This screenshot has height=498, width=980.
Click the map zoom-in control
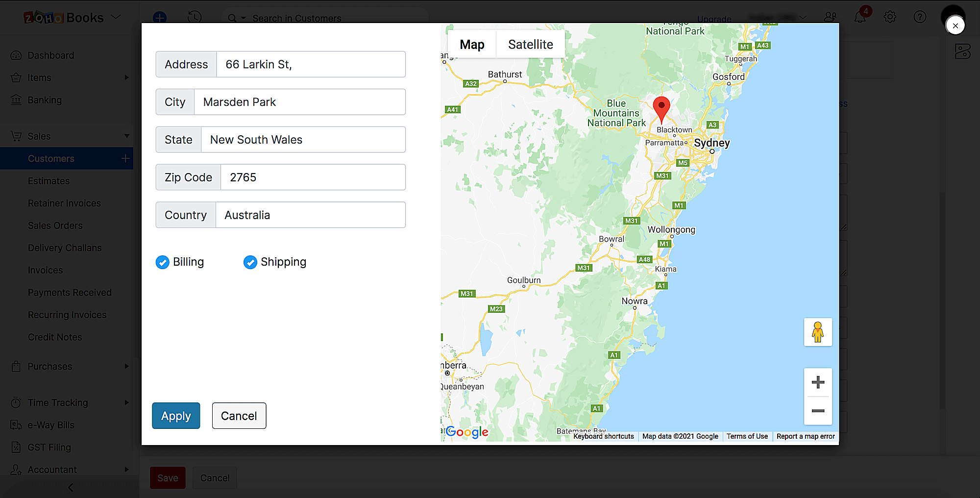817,382
